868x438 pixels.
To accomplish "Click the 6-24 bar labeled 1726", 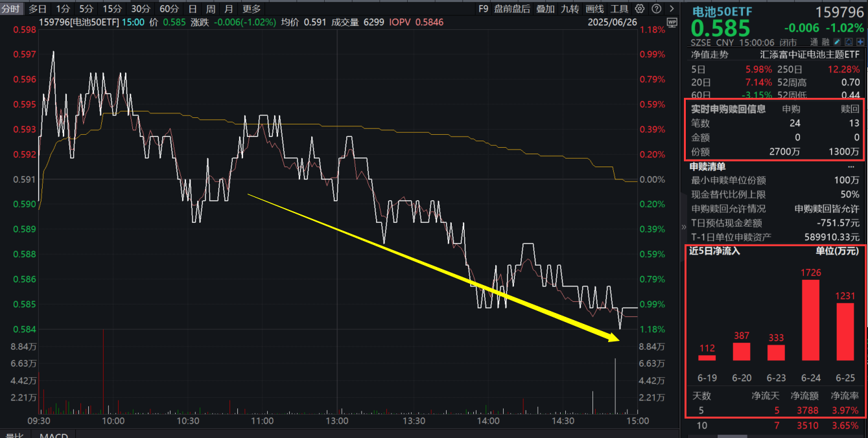I will 811,320.
